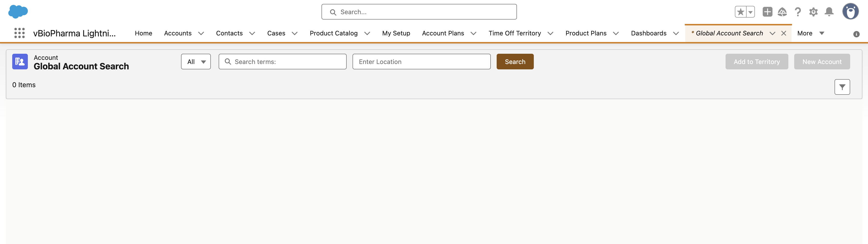The image size is (868, 244).
Task: Expand favorites list dropdown arrow
Action: tap(750, 12)
